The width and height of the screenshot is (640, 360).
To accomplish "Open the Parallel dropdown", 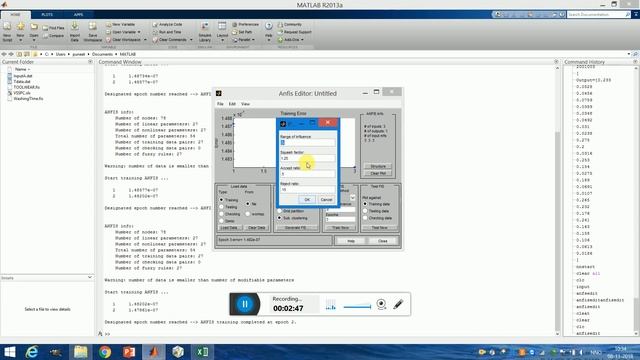I will pos(253,40).
